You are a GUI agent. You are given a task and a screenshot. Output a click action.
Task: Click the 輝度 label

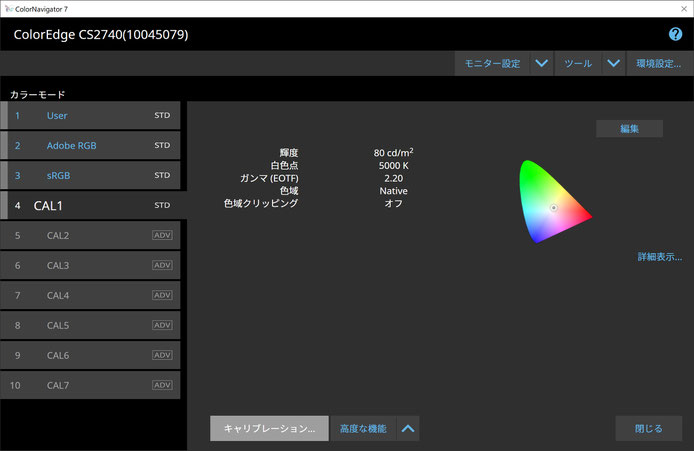coord(289,153)
